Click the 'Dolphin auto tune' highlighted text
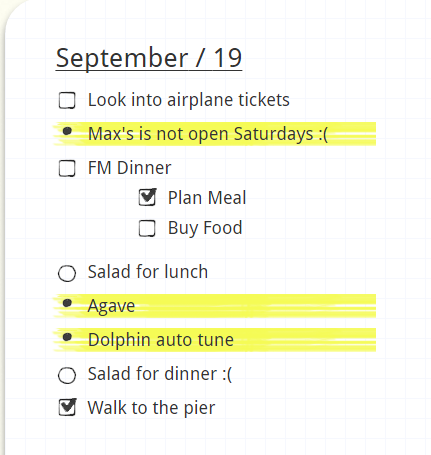The height and width of the screenshot is (455, 431). (x=161, y=340)
